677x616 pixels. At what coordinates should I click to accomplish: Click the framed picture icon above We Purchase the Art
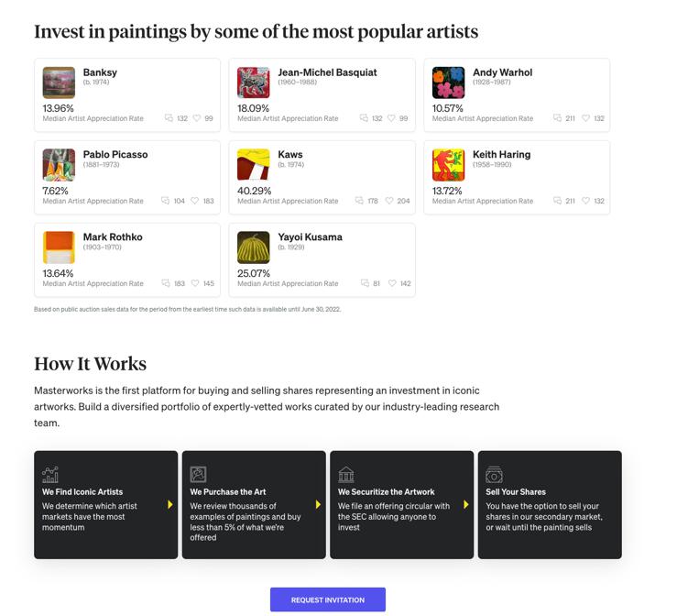[198, 474]
